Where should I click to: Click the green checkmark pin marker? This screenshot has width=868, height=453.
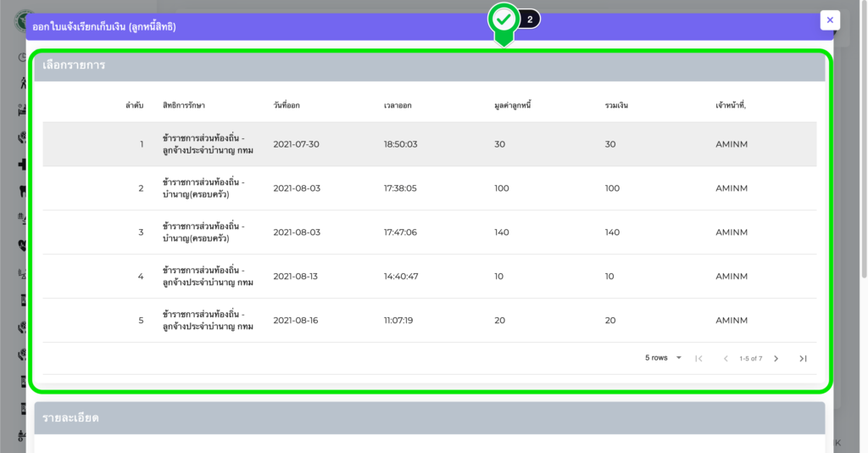tap(504, 20)
